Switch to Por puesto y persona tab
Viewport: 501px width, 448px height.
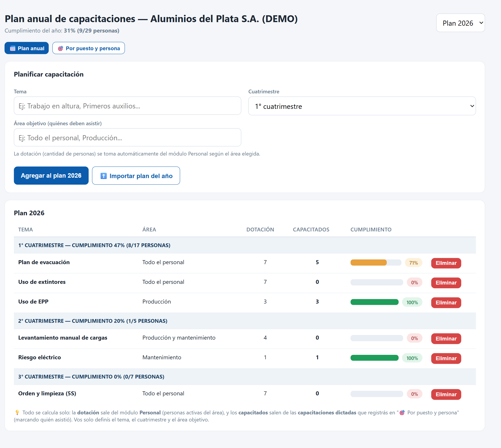tap(88, 48)
